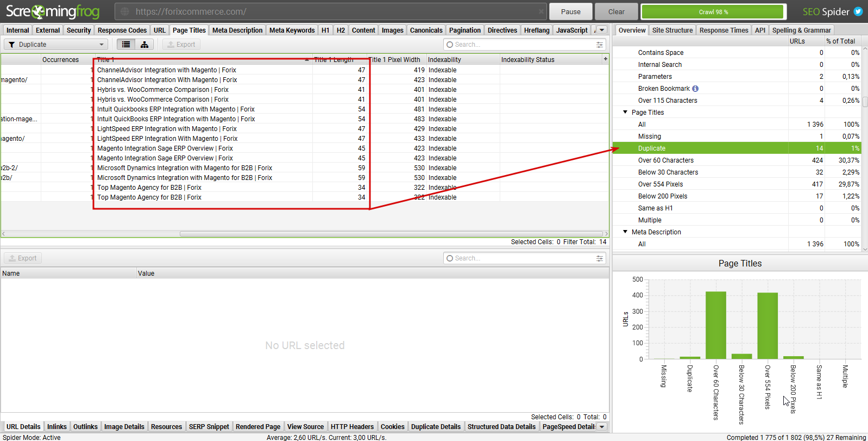Open search options sliders icon in upper search box

tap(600, 45)
